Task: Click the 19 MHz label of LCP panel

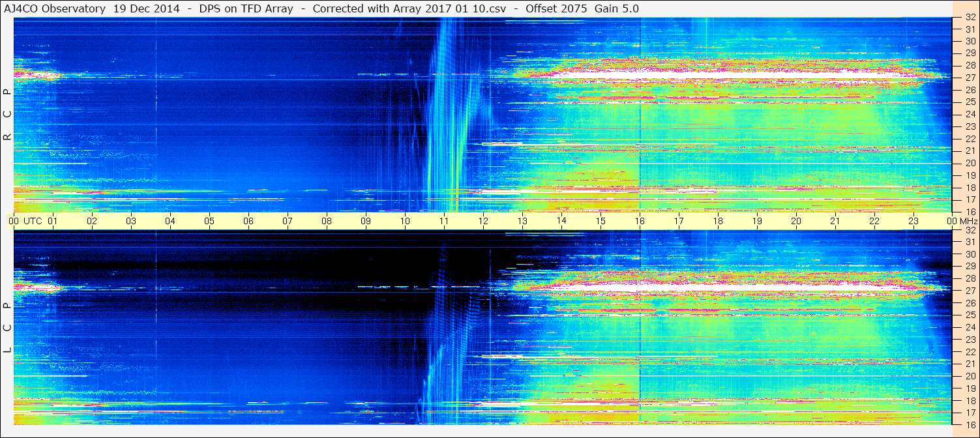Action: pyautogui.click(x=970, y=388)
